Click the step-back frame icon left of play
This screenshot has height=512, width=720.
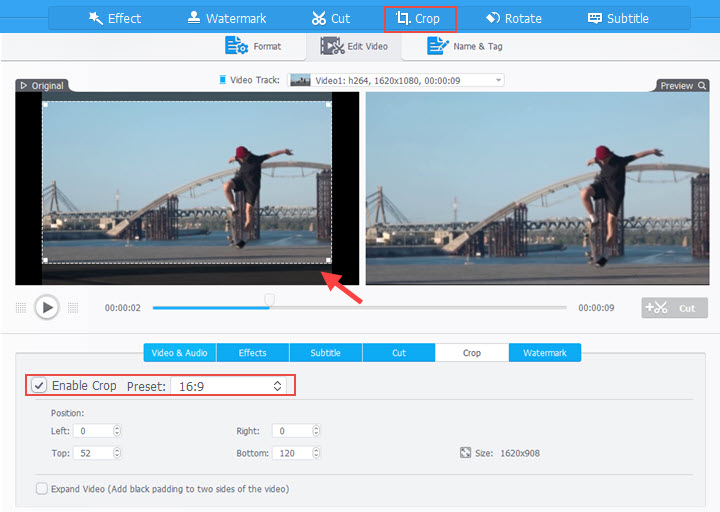[x=21, y=308]
